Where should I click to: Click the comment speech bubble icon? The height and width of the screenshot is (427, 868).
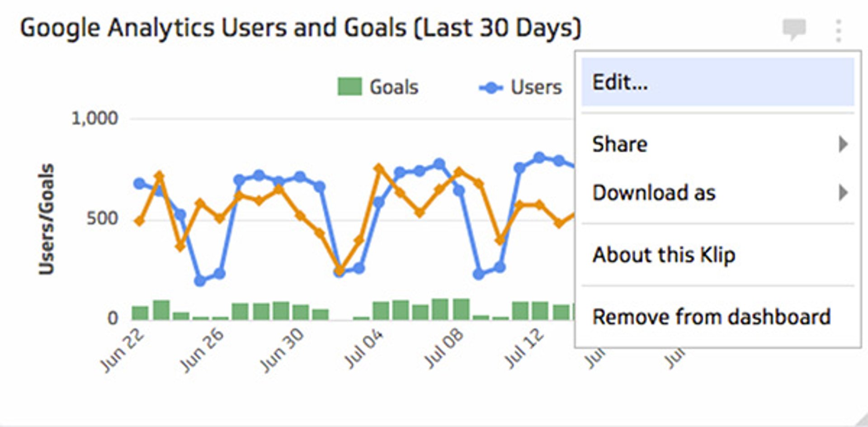[x=794, y=29]
